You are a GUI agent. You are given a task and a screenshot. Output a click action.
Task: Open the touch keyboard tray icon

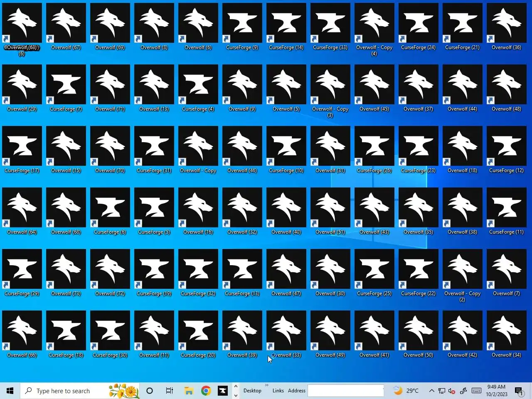point(477,391)
